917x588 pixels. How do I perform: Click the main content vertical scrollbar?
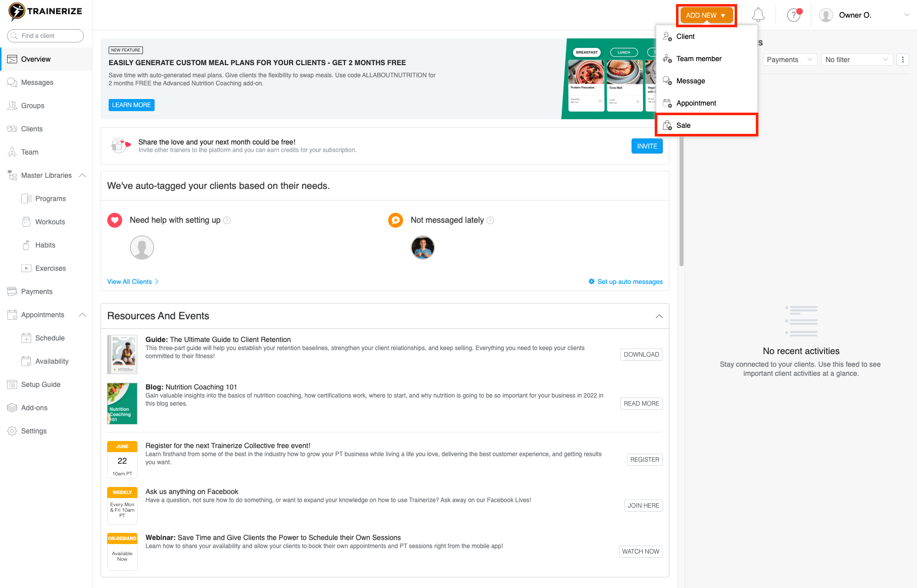(x=681, y=202)
